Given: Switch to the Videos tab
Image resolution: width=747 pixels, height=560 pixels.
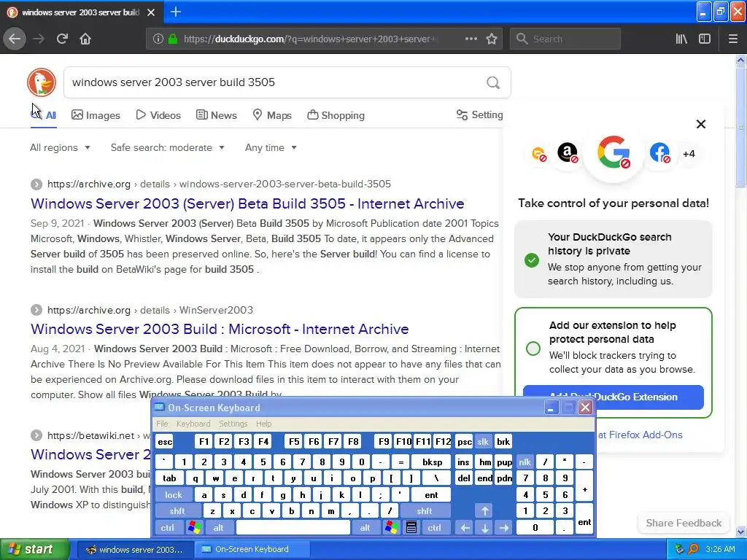Looking at the screenshot, I should (158, 115).
